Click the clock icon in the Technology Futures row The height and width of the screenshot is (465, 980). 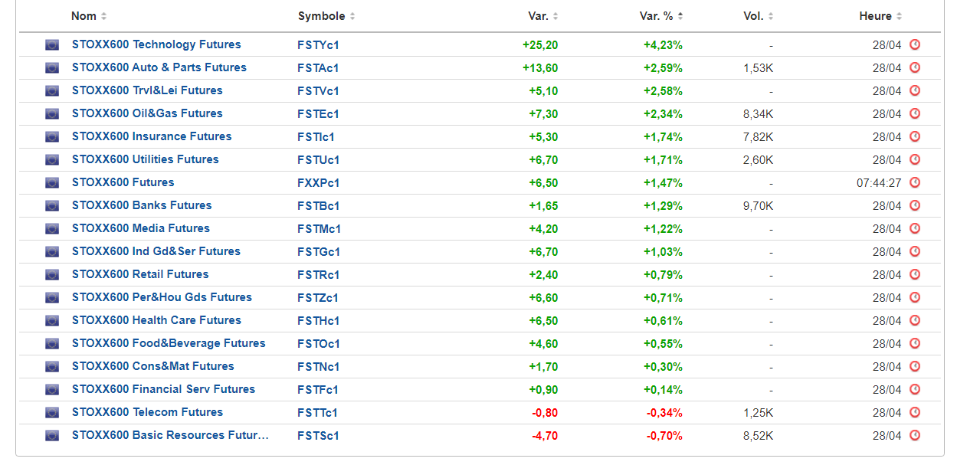pyautogui.click(x=914, y=44)
